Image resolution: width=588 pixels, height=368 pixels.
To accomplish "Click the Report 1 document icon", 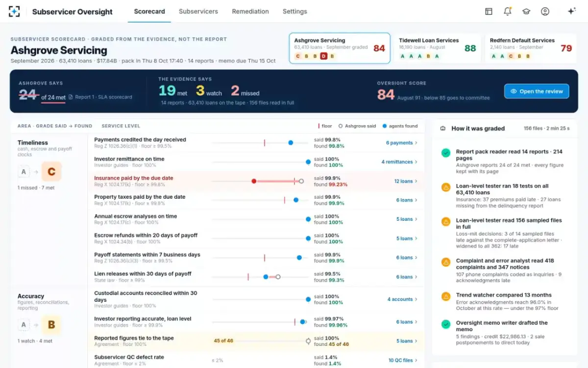I will [71, 97].
